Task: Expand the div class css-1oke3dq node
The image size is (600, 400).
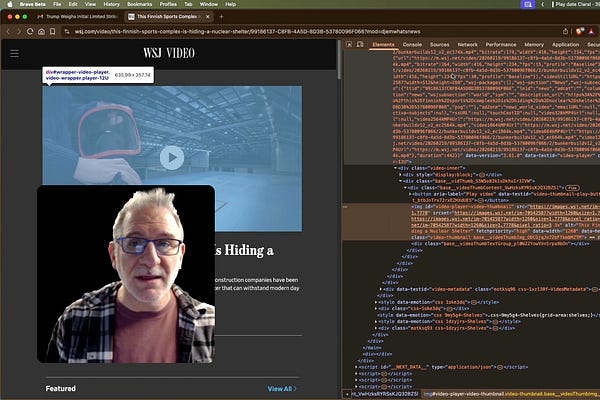Action: coord(376,309)
